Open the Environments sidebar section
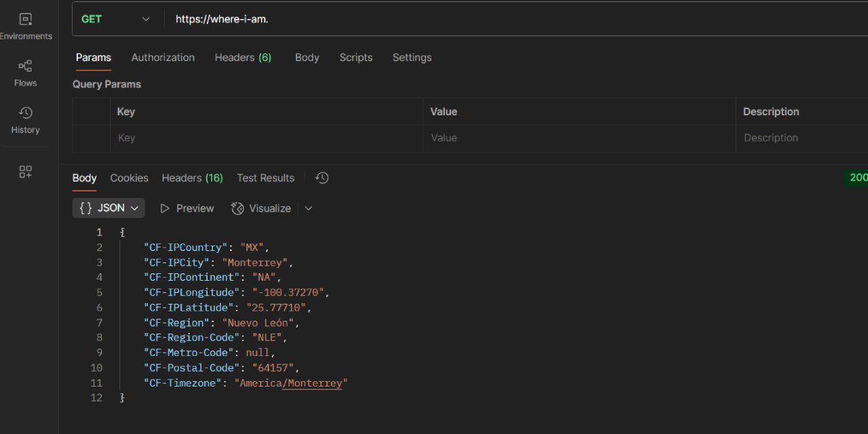Viewport: 868px width, 434px height. (x=26, y=26)
